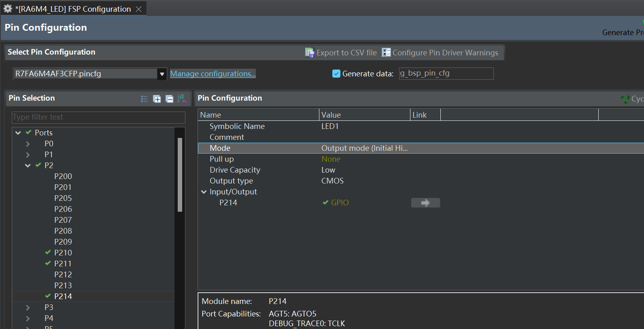Collapse the Ports tree node
This screenshot has height=329, width=644.
[18, 133]
